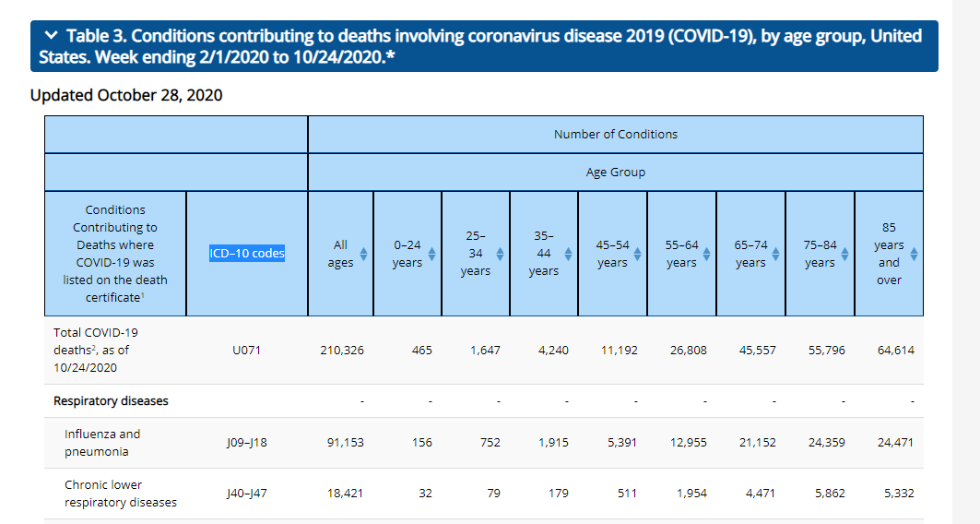Image resolution: width=980 pixels, height=524 pixels.
Task: Sort by 35–44 years column arrows
Action: pos(568,254)
